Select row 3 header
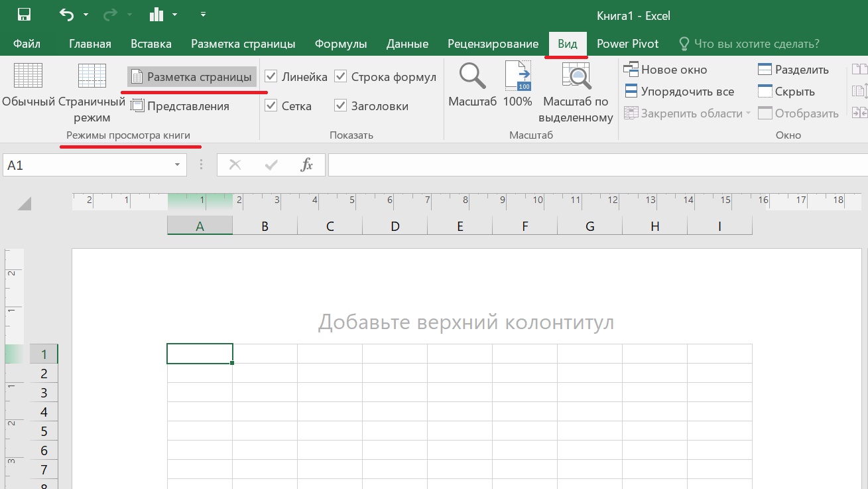The image size is (868, 489). tap(44, 392)
